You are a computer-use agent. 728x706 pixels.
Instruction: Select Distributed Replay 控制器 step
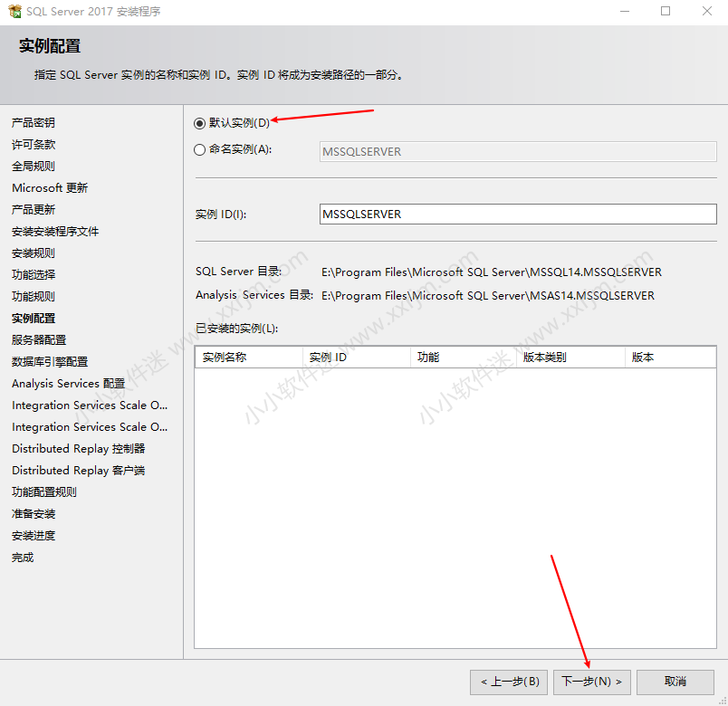click(x=79, y=448)
